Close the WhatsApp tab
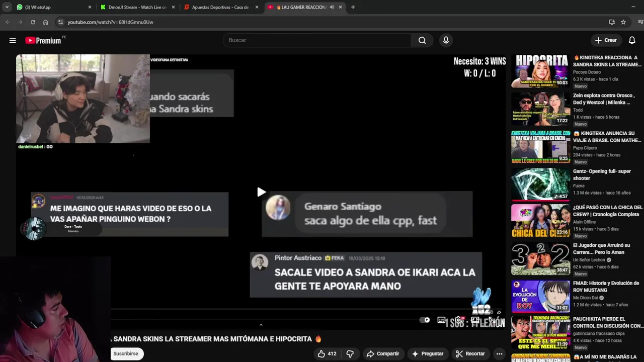This screenshot has height=362, width=644. (90, 7)
